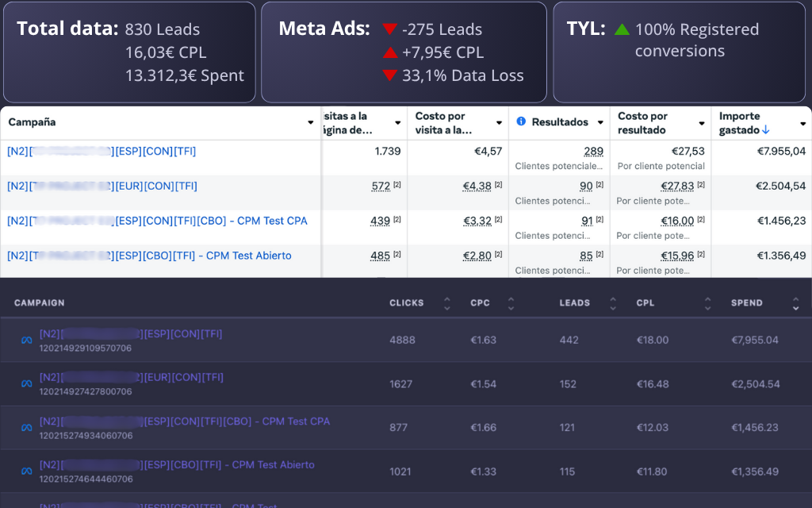Select the cell showing 1627 clicks
Screen dimensions: 812x508
click(400, 384)
